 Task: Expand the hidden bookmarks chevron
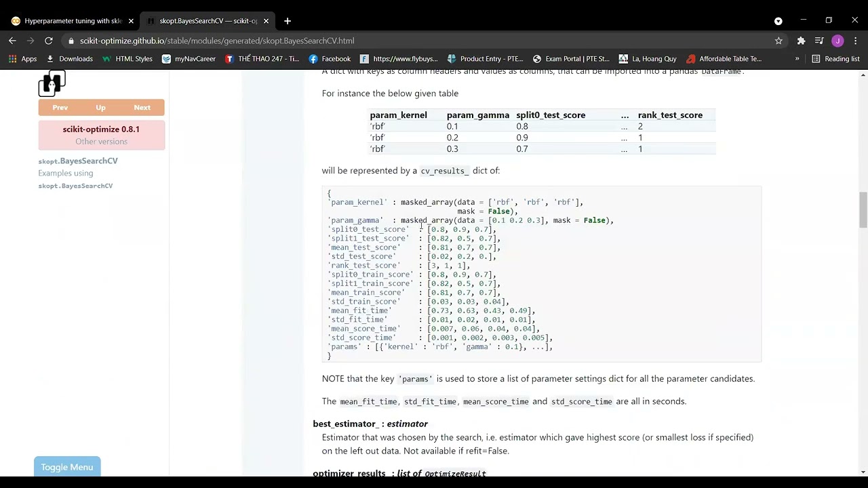797,59
